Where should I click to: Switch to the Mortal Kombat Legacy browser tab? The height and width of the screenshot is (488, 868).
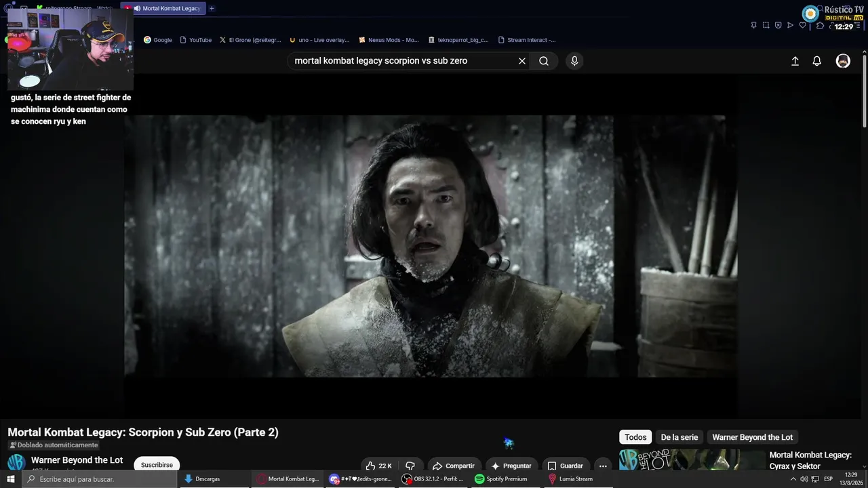click(x=163, y=8)
